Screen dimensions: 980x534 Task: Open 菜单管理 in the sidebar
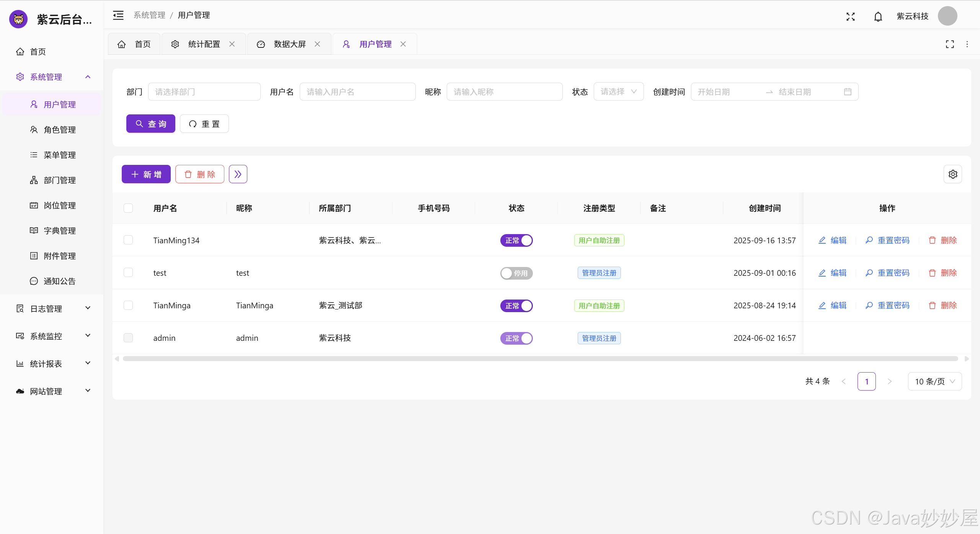pos(52,155)
